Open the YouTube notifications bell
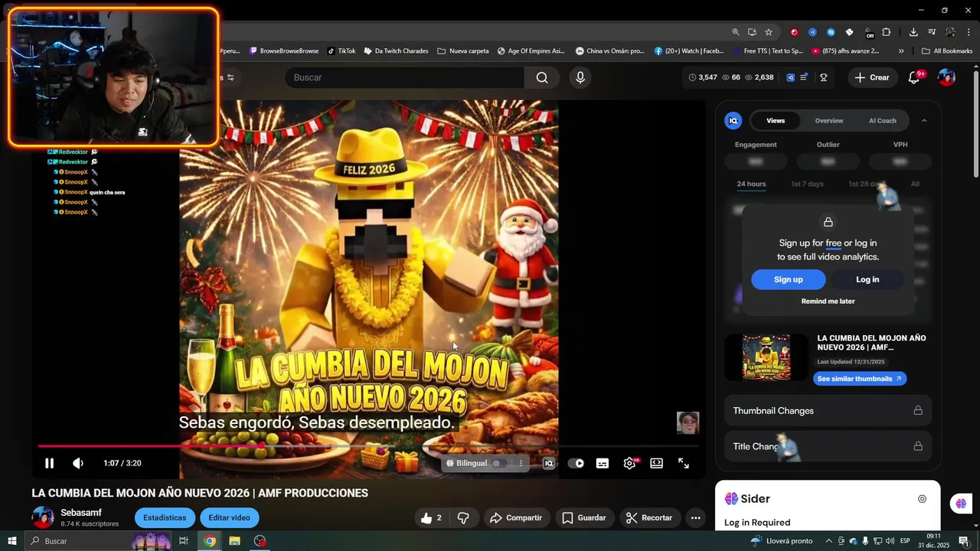This screenshot has height=551, width=980. coord(914,77)
